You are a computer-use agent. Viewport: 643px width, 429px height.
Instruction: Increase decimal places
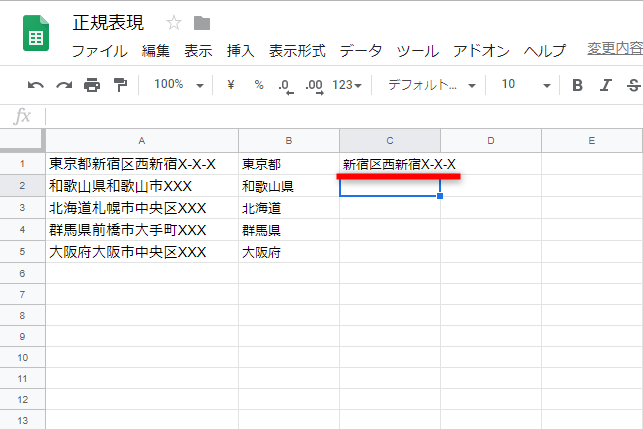point(315,86)
